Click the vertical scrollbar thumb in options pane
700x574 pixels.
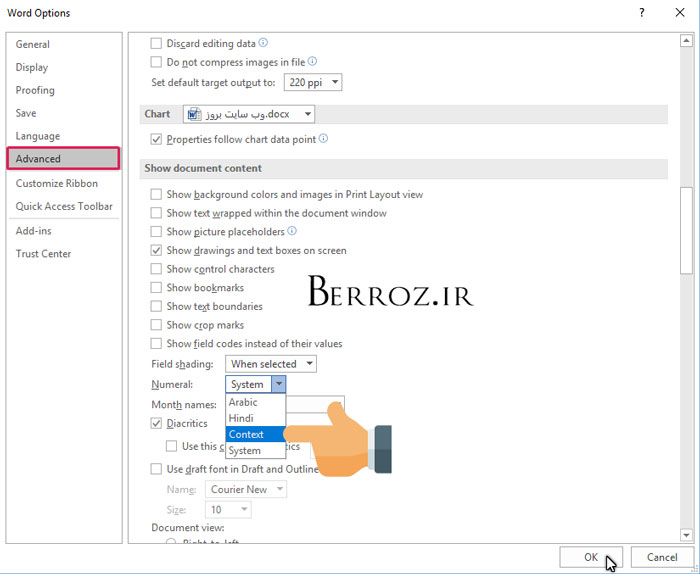coord(685,228)
